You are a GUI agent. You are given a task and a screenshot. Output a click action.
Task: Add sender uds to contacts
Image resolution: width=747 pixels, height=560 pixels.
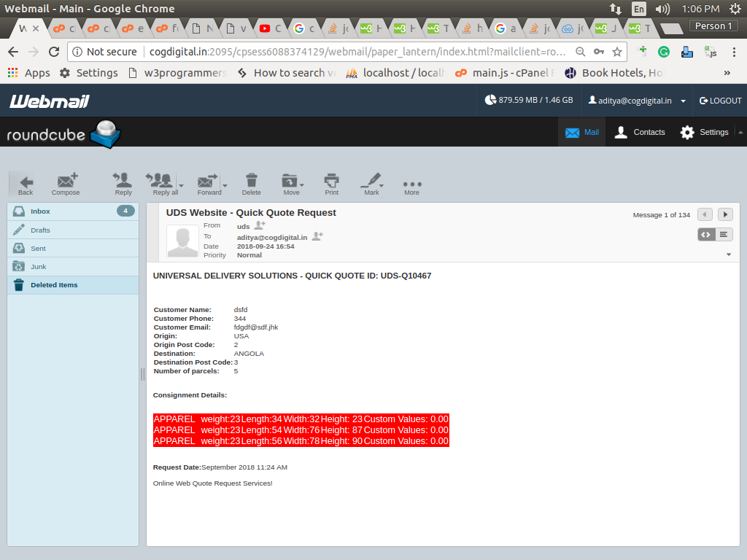point(259,226)
